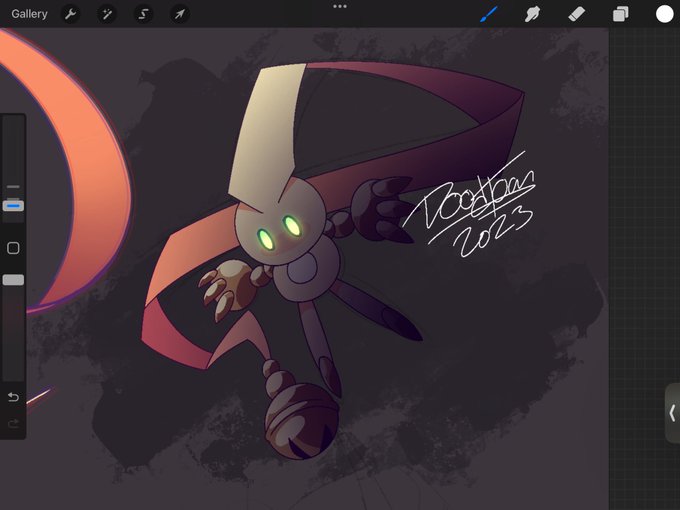This screenshot has height=510, width=680.
Task: Select the Smudge tool
Action: pos(533,14)
